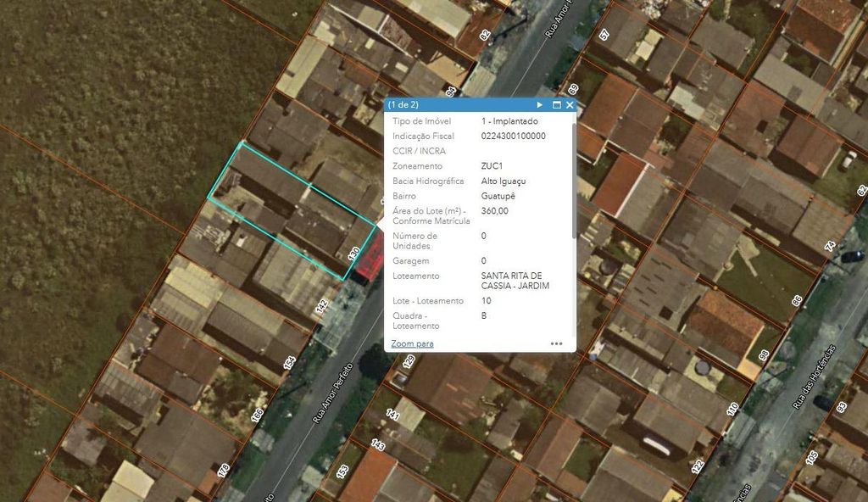The width and height of the screenshot is (868, 502).
Task: Click the '1 - Implantado' value
Action: pos(509,120)
